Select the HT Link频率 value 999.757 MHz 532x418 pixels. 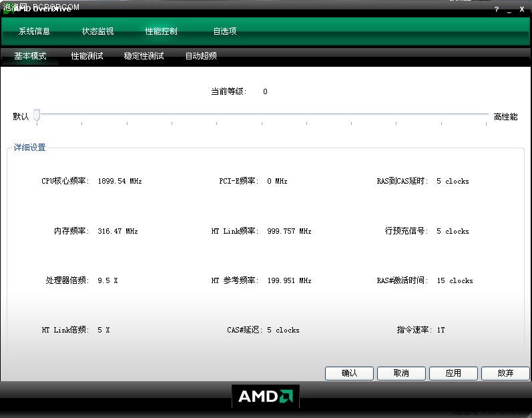289,231
